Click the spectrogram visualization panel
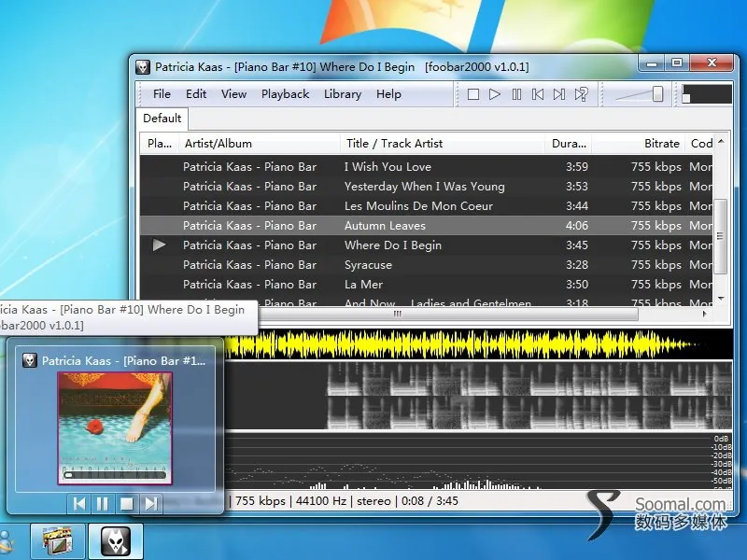 (x=478, y=395)
